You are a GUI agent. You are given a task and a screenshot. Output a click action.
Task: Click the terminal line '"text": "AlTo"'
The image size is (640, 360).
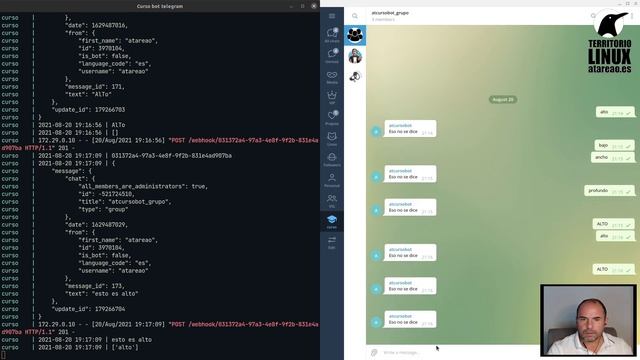pyautogui.click(x=88, y=94)
